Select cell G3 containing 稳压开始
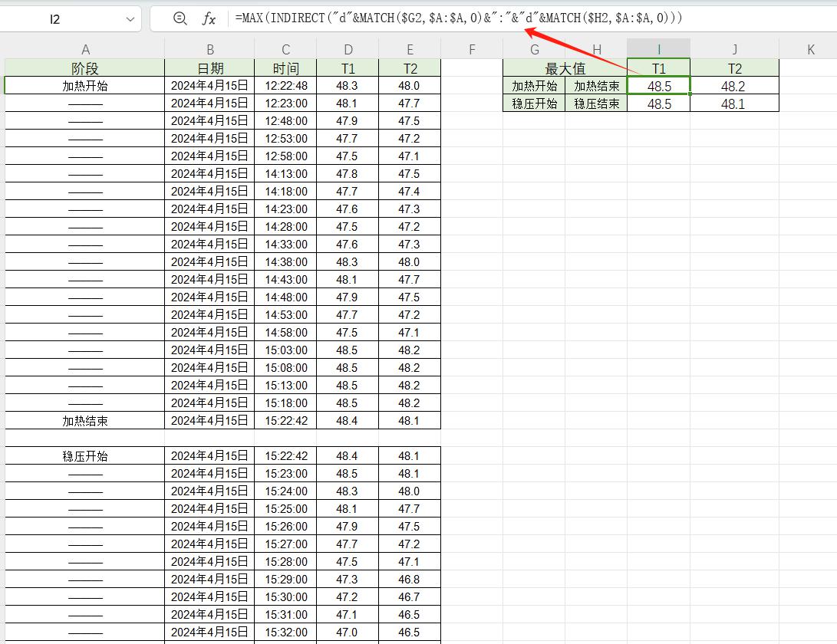This screenshot has height=644, width=837. (x=534, y=103)
